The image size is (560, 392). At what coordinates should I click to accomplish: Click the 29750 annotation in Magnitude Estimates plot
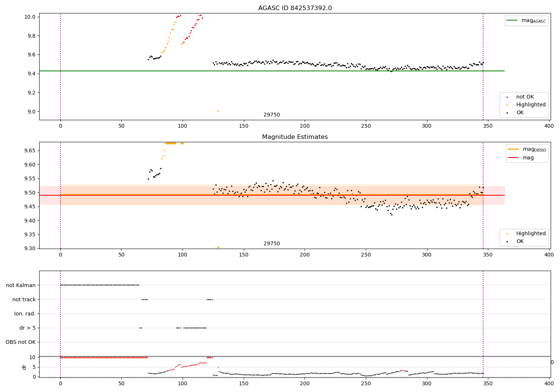(272, 244)
